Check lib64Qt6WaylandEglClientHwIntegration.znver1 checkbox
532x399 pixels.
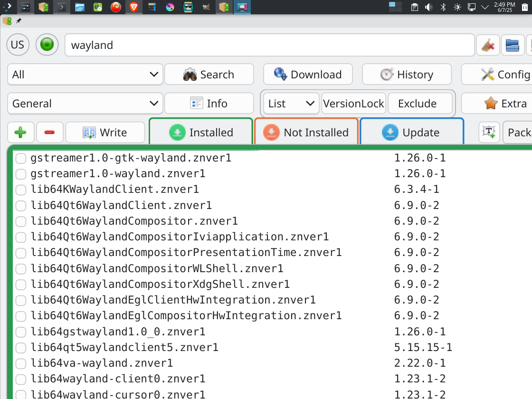pyautogui.click(x=21, y=300)
